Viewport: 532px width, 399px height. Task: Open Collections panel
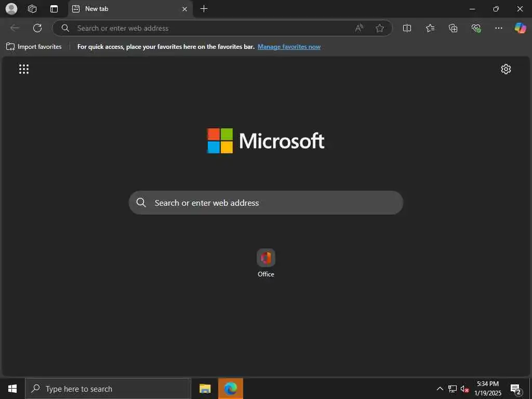point(453,28)
